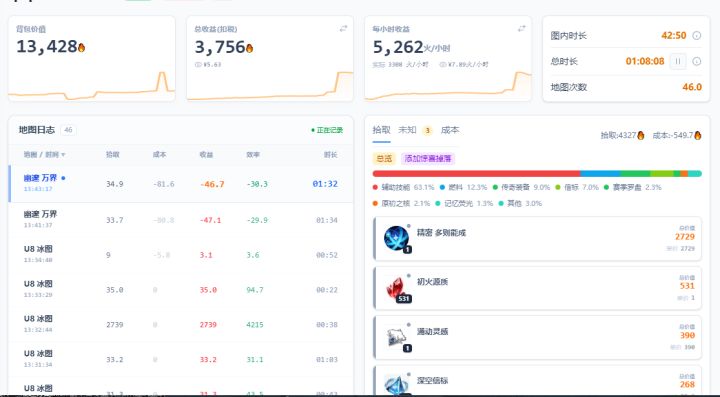The image size is (720, 397).
Task: Click the 46 count badge beside 地图日志
Action: point(68,130)
